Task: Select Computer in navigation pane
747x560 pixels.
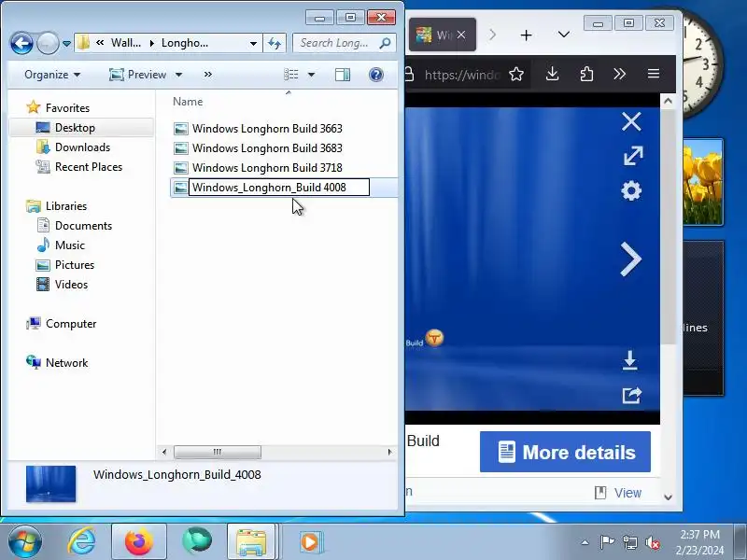Action: [x=71, y=324]
